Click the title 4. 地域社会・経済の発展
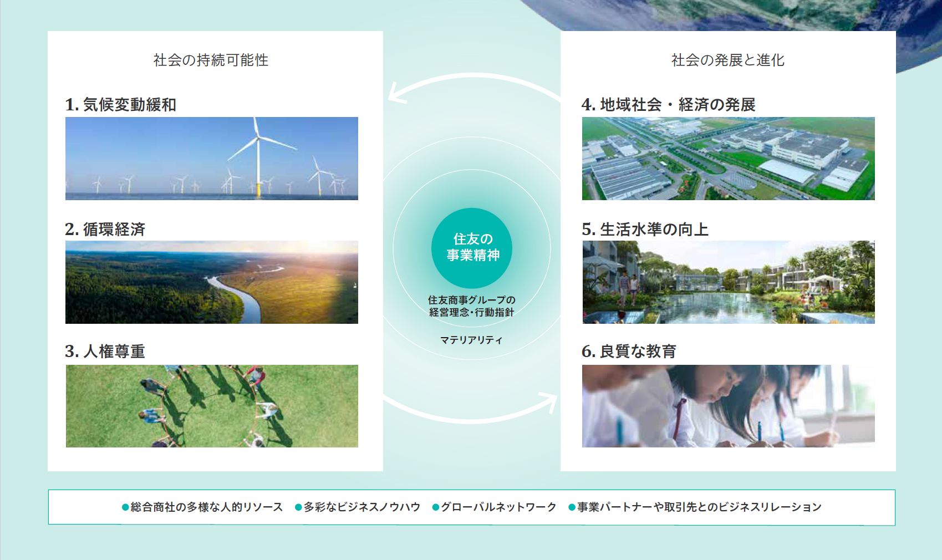This screenshot has width=942, height=560. click(669, 104)
